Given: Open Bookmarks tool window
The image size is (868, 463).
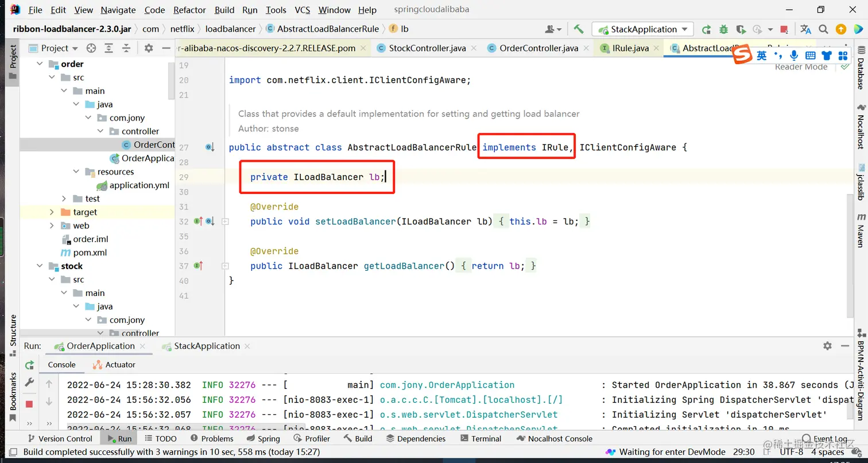Looking at the screenshot, I should [x=13, y=396].
